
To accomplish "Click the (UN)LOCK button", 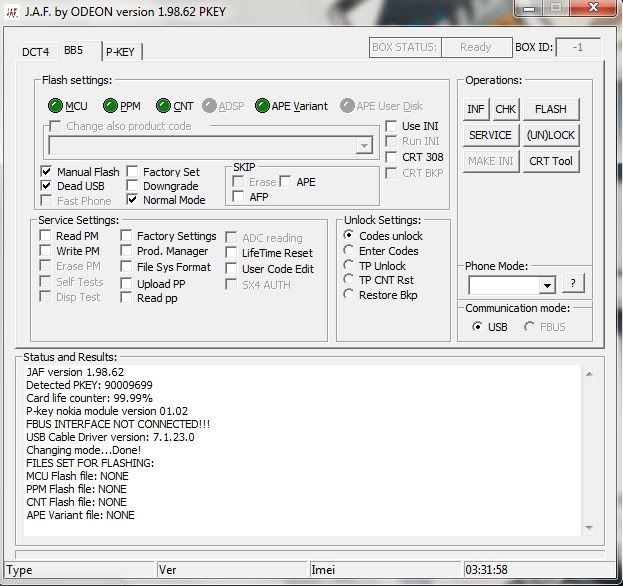I will coord(551,135).
